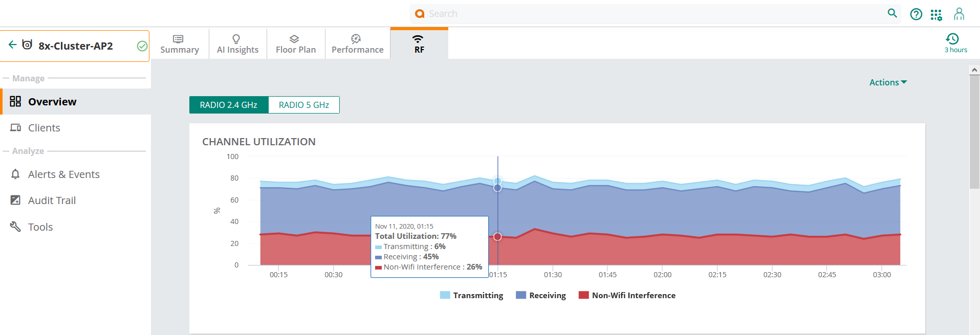Go to Clients in the sidebar

pos(44,128)
